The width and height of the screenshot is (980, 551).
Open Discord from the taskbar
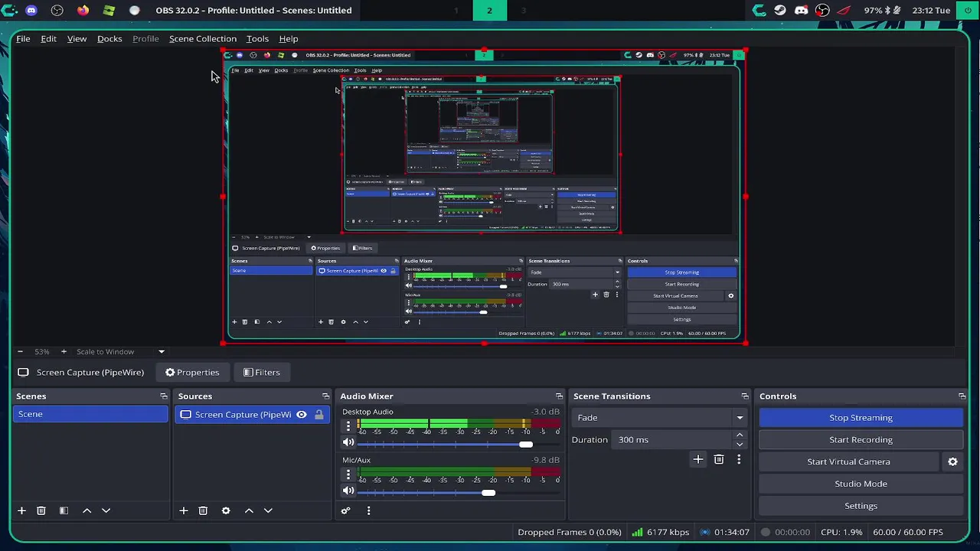coord(31,10)
